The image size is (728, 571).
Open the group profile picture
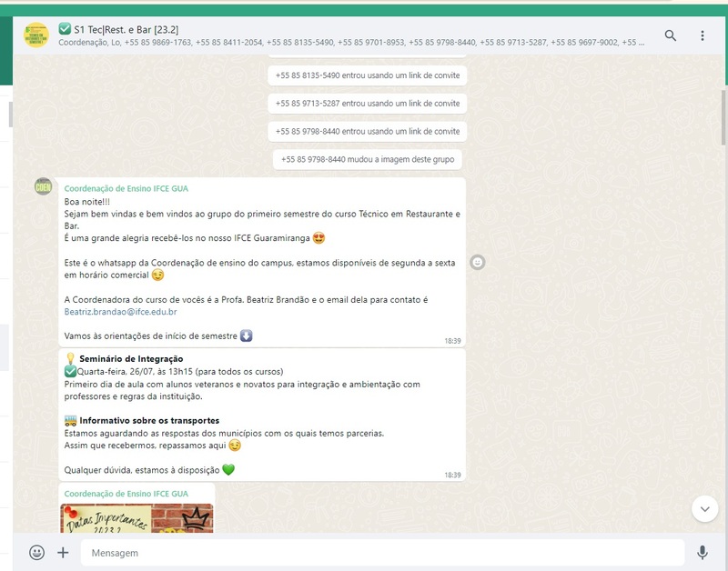coord(36,35)
